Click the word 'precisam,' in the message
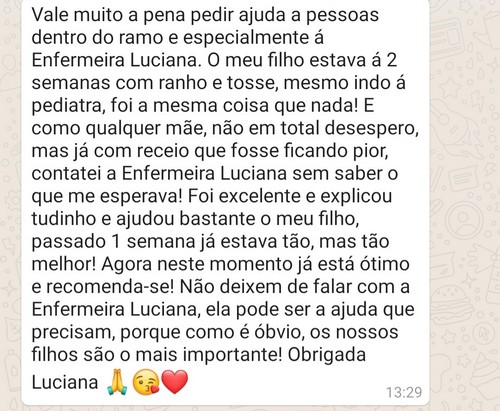This screenshot has height=411, width=500. 73,333
